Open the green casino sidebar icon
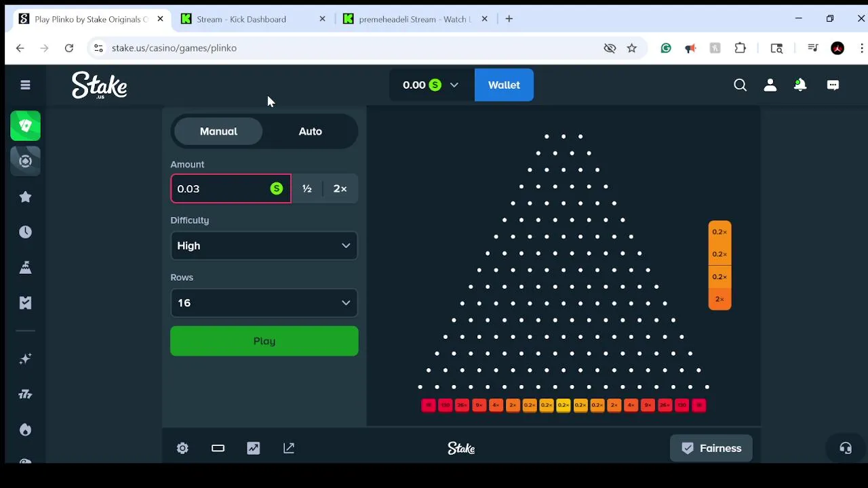 25,126
